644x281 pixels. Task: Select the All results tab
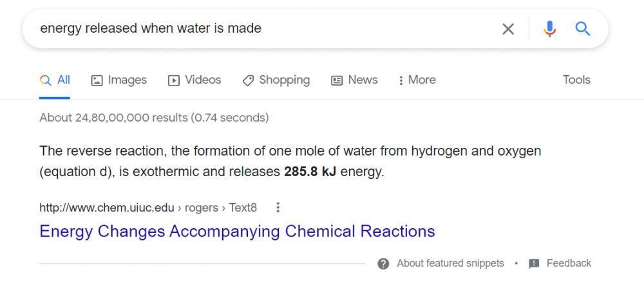tap(55, 80)
